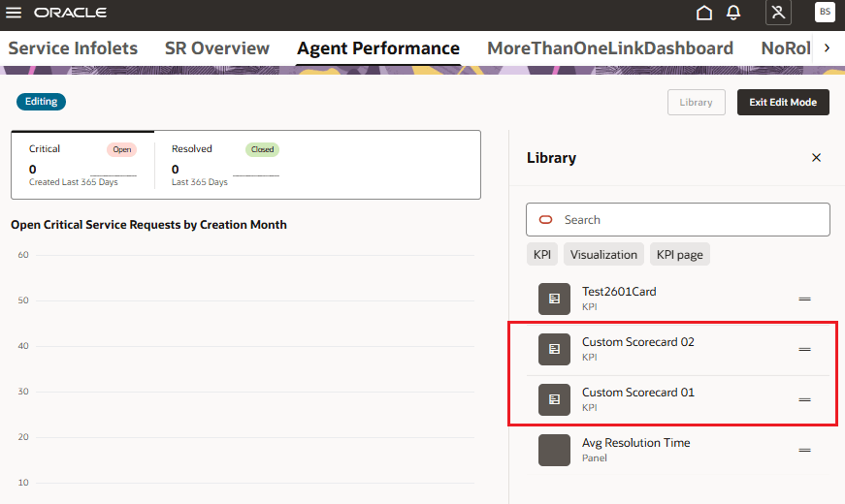
Task: Click the Closed status badge
Action: (263, 149)
